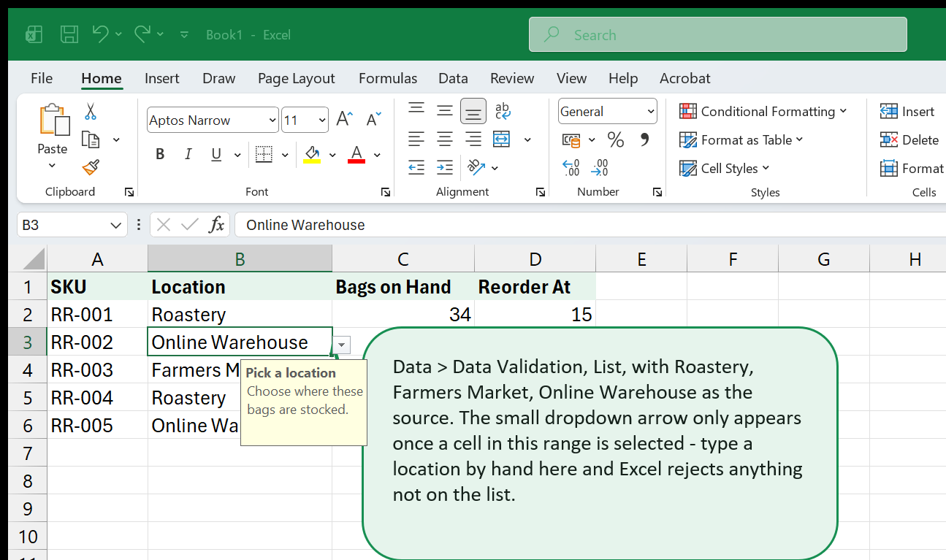The width and height of the screenshot is (946, 560).
Task: Click the Insert Function fx icon
Action: [216, 225]
